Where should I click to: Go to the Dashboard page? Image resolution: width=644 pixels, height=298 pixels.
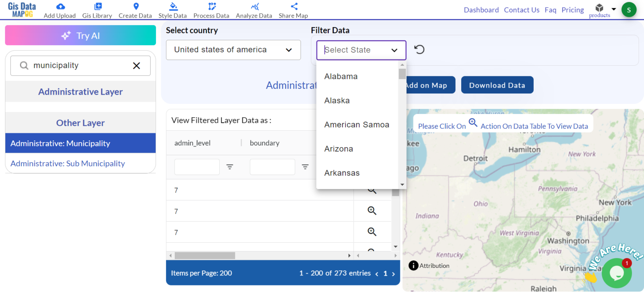pos(481,10)
